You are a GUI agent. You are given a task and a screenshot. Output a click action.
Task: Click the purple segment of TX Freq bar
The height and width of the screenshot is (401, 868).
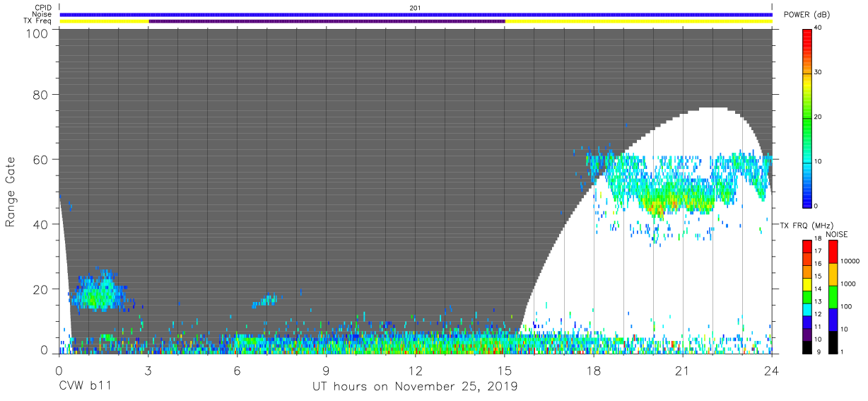coord(327,21)
